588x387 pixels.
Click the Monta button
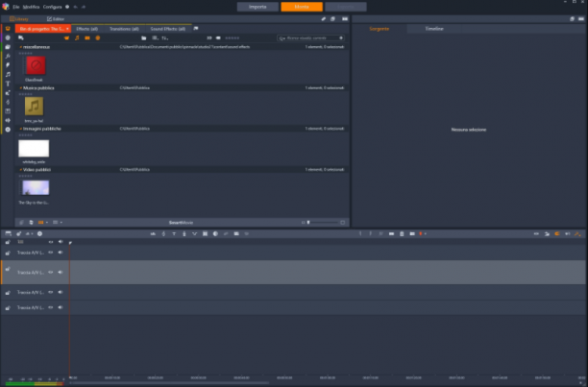[x=302, y=7]
